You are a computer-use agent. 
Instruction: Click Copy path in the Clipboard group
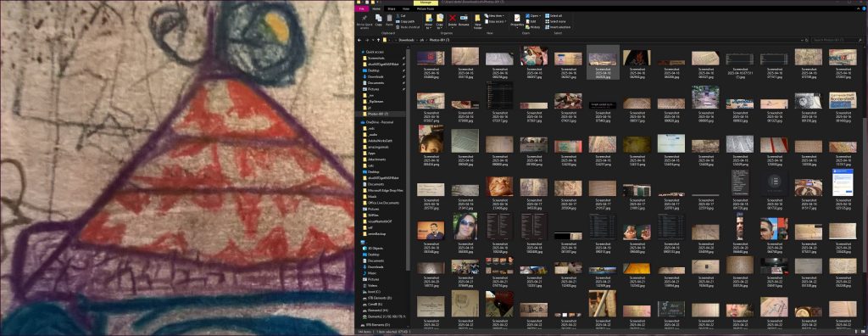[x=405, y=21]
